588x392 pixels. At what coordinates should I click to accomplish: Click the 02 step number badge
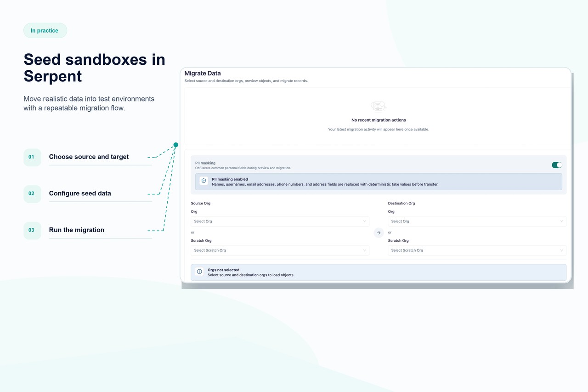[x=32, y=193]
